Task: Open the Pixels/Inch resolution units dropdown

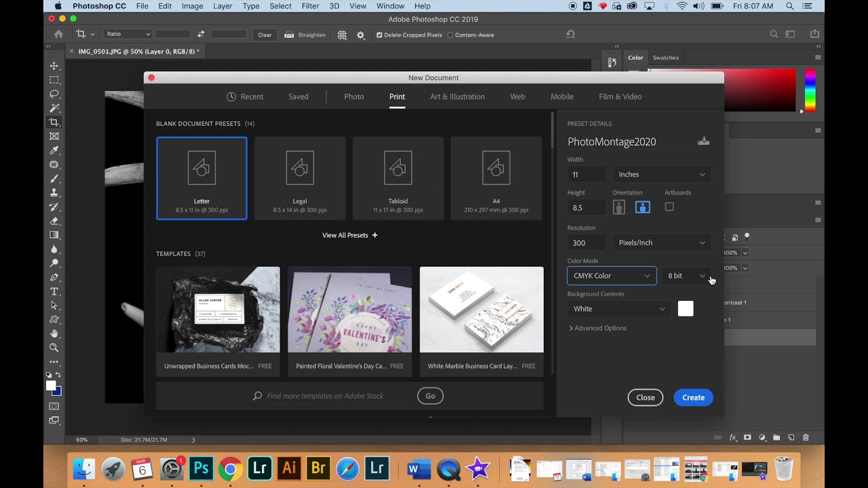Action: tap(661, 243)
